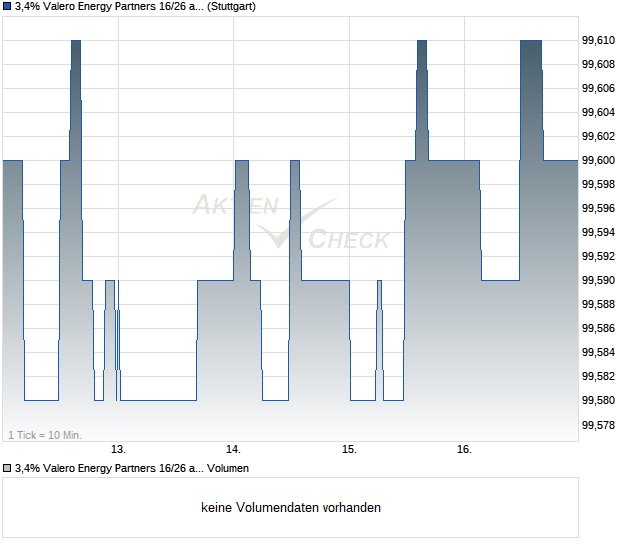Click the 99,600 price axis label

click(598, 160)
